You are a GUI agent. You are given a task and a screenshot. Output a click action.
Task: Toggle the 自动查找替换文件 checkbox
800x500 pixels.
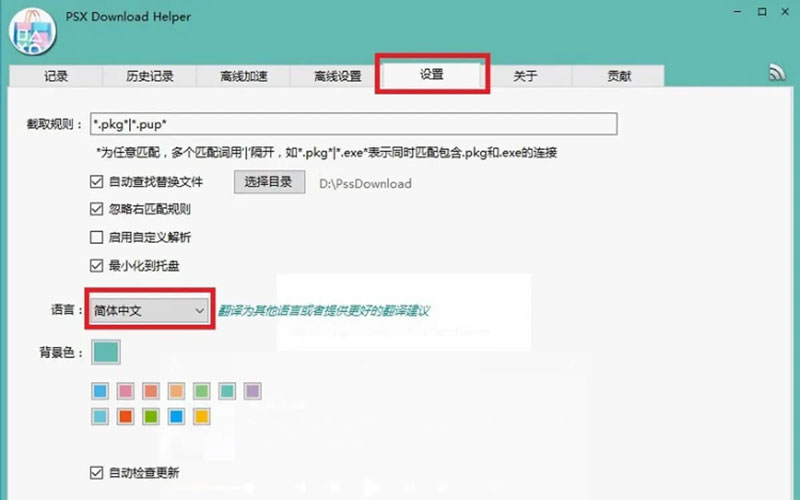(97, 182)
